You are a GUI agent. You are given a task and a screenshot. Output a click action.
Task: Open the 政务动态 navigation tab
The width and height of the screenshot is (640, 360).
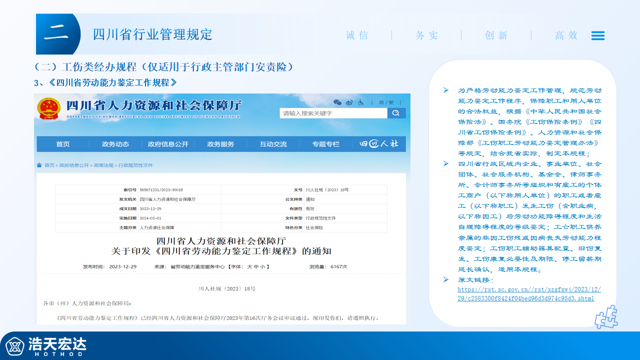115,144
